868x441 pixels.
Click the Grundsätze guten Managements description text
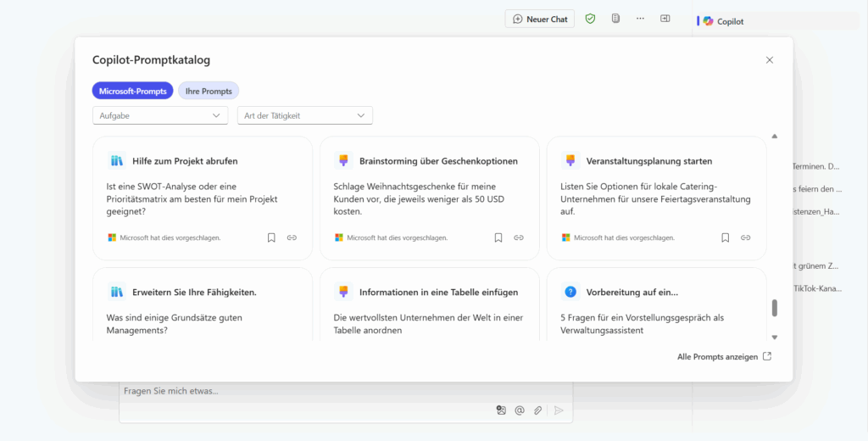(x=174, y=324)
